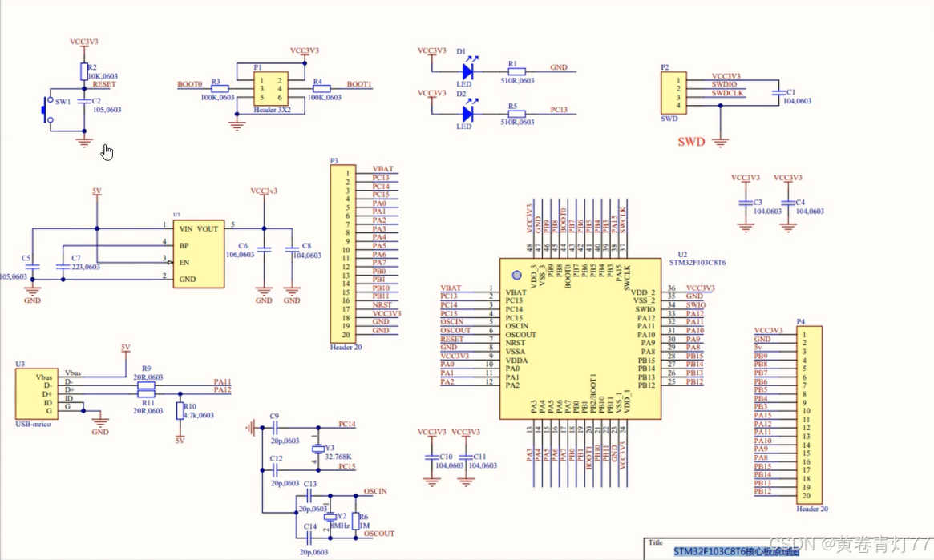Screen dimensions: 934x560
Task: Select the Y3 32.768K crystal
Action: pyautogui.click(x=318, y=449)
